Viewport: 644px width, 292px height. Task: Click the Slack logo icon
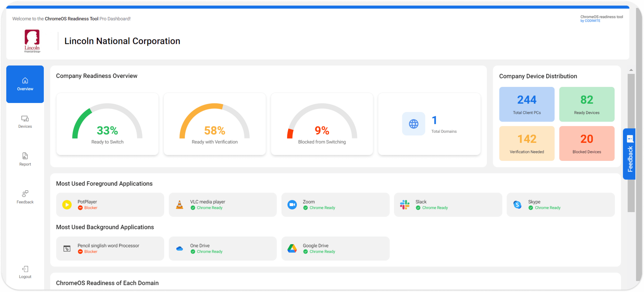[x=405, y=205]
